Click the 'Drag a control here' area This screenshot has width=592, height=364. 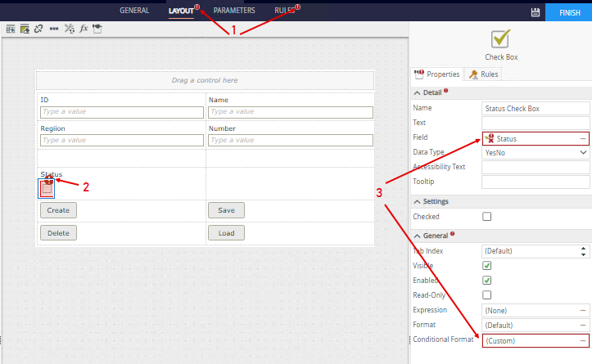[205, 80]
